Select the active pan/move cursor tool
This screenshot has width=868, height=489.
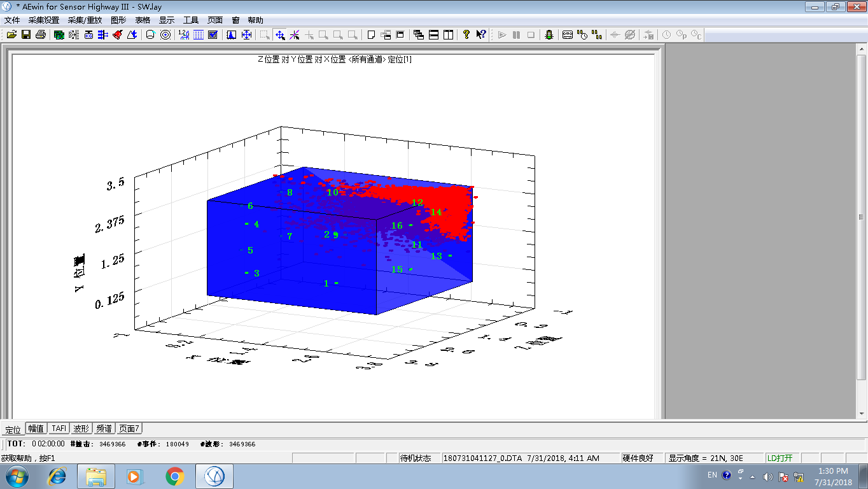click(x=280, y=34)
